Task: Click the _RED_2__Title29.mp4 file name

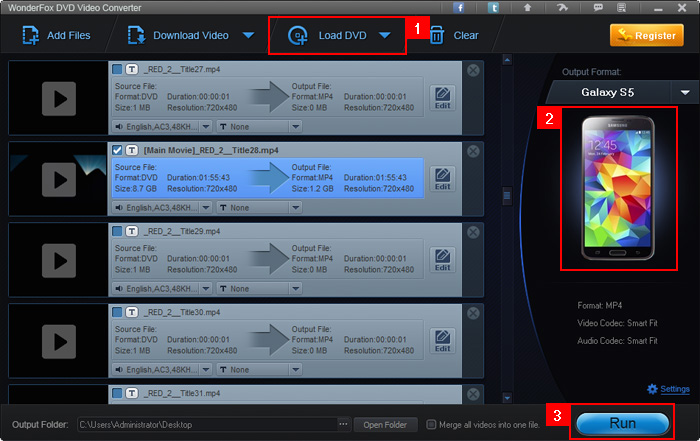Action: (x=182, y=231)
